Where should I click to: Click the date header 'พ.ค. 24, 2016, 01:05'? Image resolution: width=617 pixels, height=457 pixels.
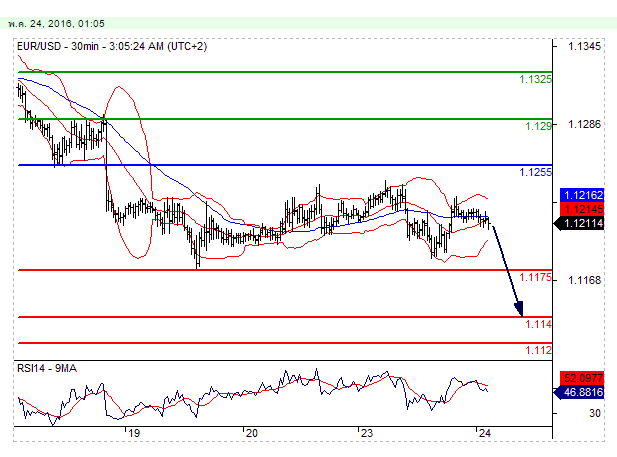point(56,24)
